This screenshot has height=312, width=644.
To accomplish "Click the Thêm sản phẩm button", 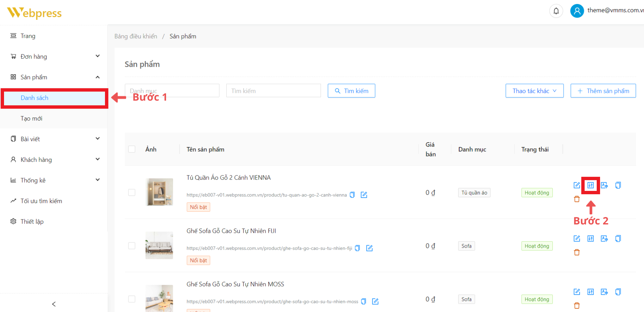I will [603, 91].
